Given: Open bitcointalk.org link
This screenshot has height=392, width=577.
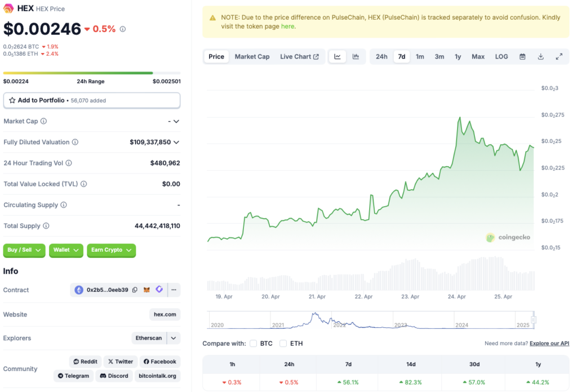Looking at the screenshot, I should [x=158, y=376].
